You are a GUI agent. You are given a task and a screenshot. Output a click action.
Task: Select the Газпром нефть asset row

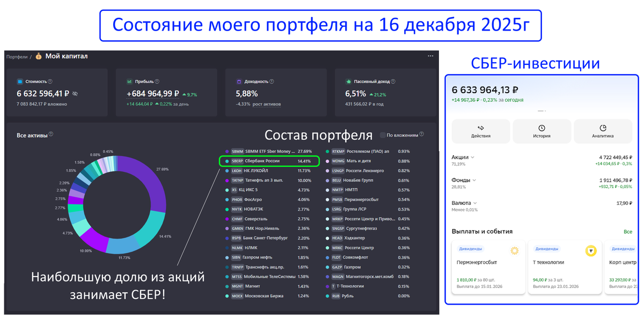268,257
